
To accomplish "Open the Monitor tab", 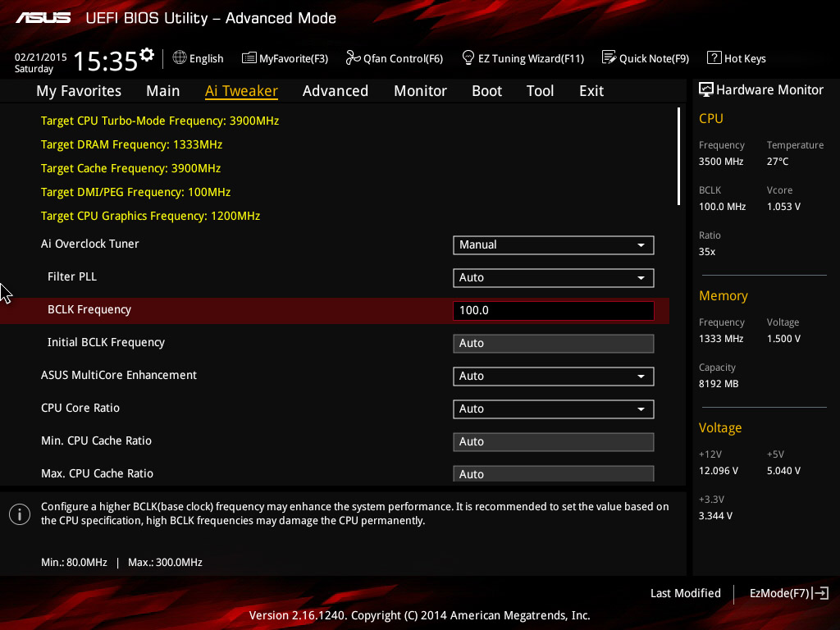I will click(421, 91).
